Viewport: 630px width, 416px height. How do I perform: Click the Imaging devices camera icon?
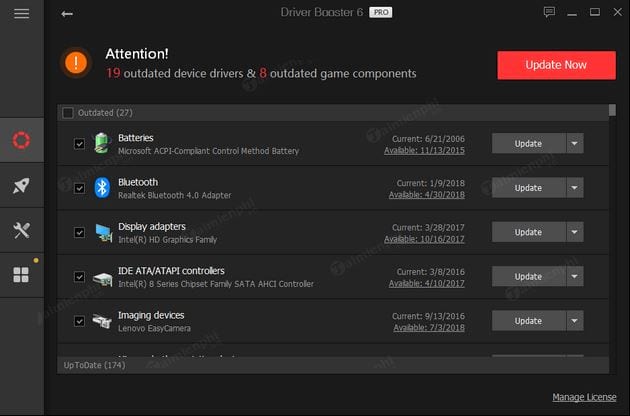point(102,321)
